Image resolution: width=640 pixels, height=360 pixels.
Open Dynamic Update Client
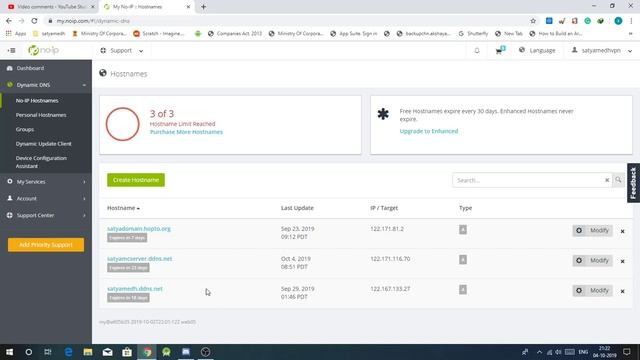click(x=43, y=144)
